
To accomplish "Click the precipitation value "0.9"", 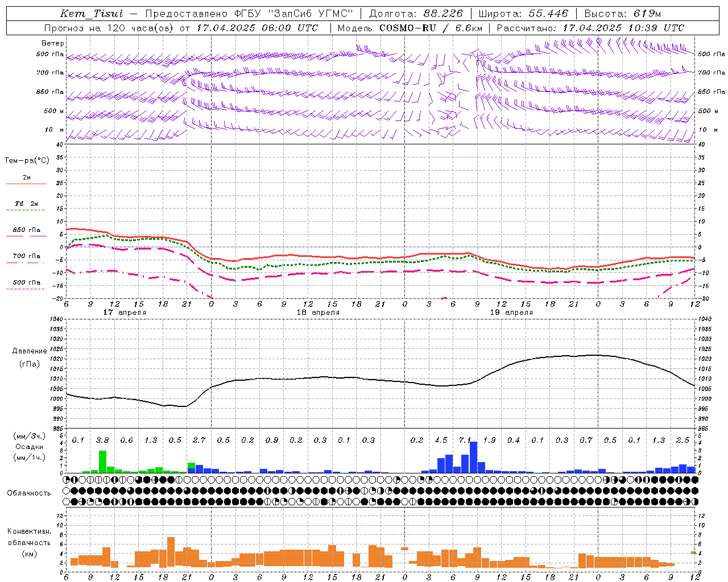I will (272, 440).
